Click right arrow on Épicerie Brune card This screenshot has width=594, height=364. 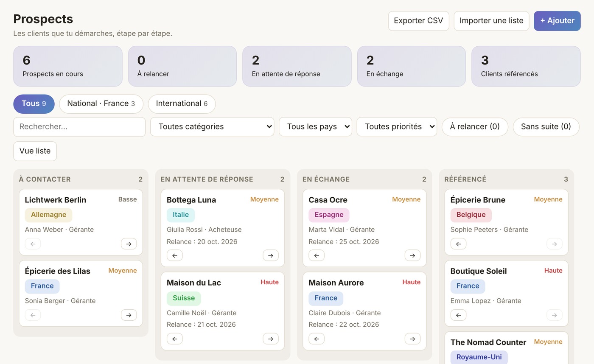click(x=555, y=244)
